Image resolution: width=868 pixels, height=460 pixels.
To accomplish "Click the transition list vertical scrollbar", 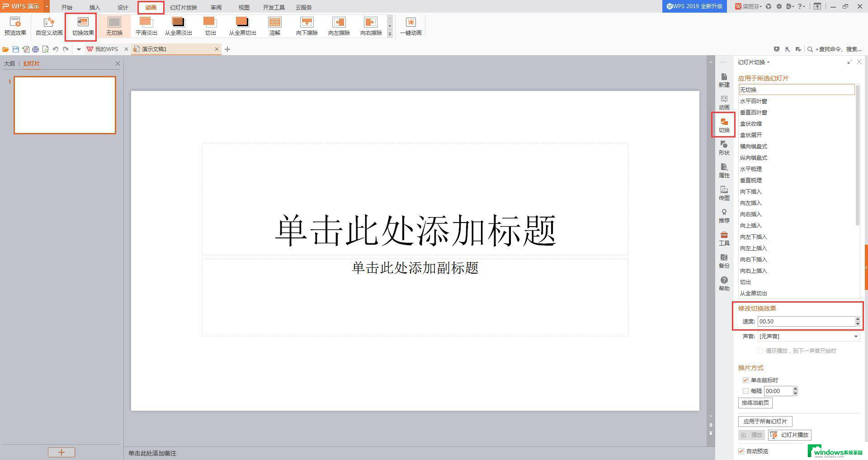I will click(x=857, y=155).
